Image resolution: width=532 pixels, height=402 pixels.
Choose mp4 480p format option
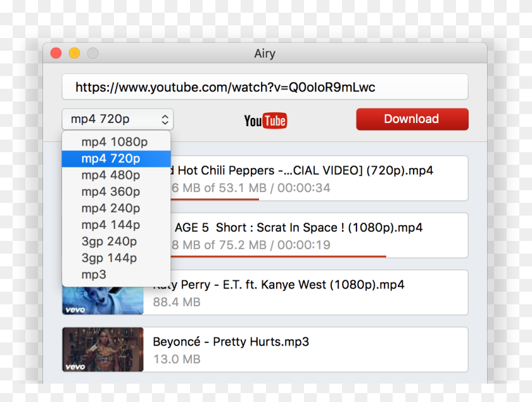click(x=116, y=175)
